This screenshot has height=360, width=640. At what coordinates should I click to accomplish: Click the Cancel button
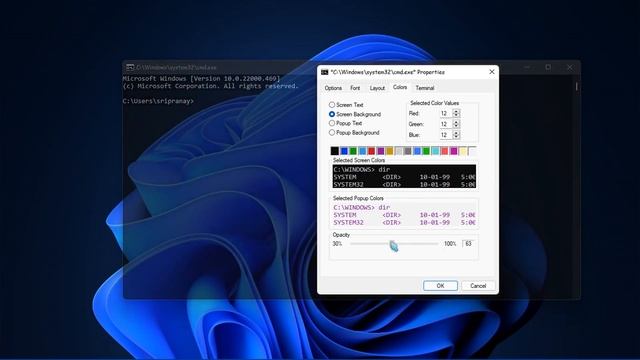478,286
